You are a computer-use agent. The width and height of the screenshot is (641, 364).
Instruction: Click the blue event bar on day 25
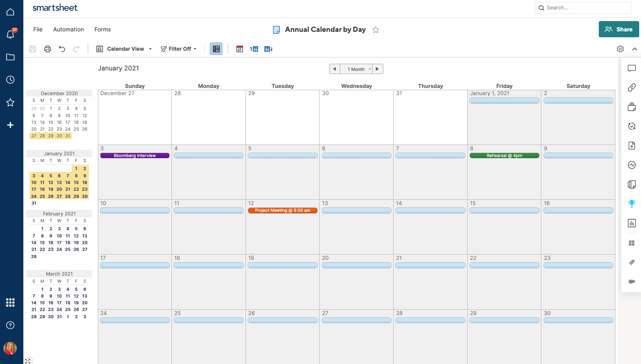[x=209, y=320]
